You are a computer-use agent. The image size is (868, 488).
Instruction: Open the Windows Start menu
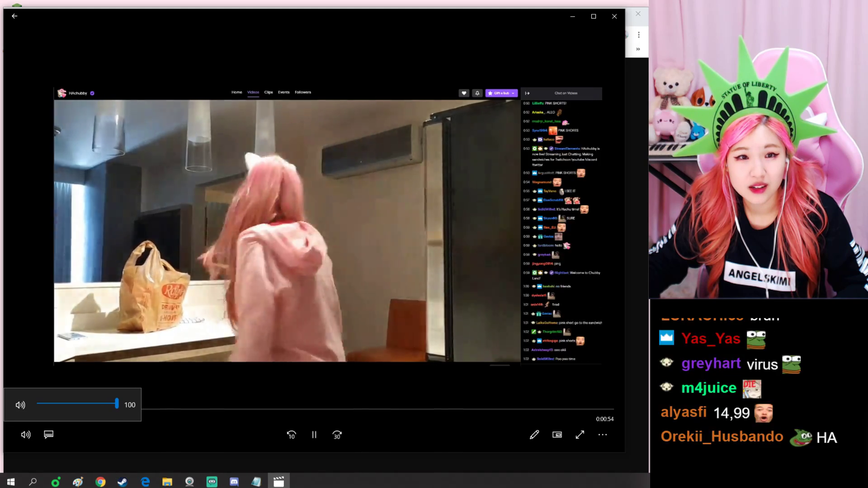pos(11,481)
